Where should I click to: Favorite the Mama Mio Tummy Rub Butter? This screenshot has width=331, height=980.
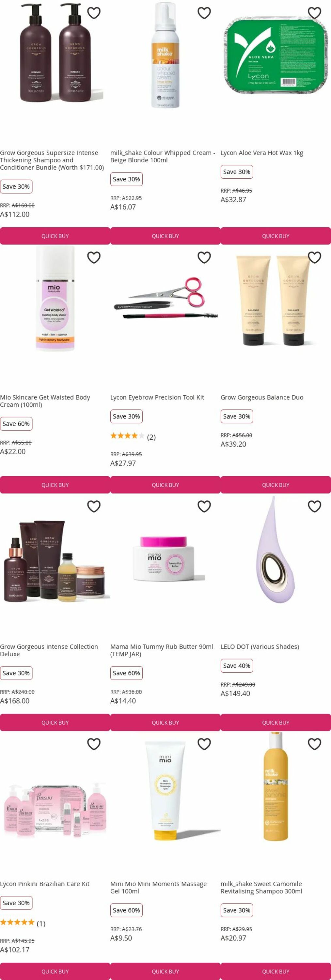coord(204,506)
